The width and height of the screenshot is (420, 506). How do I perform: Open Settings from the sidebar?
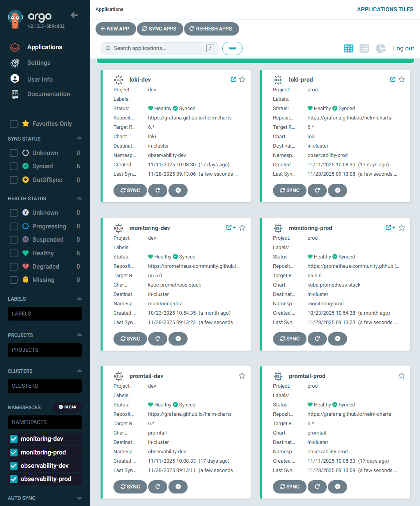tap(39, 62)
